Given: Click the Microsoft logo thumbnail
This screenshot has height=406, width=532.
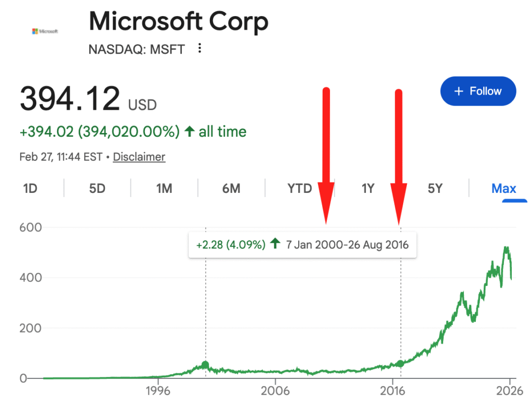Looking at the screenshot, I should click(45, 31).
